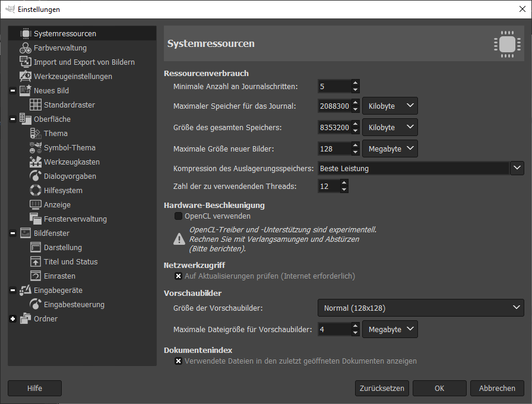Click the Systemressourcen chip icon in the sidebar

point(26,34)
